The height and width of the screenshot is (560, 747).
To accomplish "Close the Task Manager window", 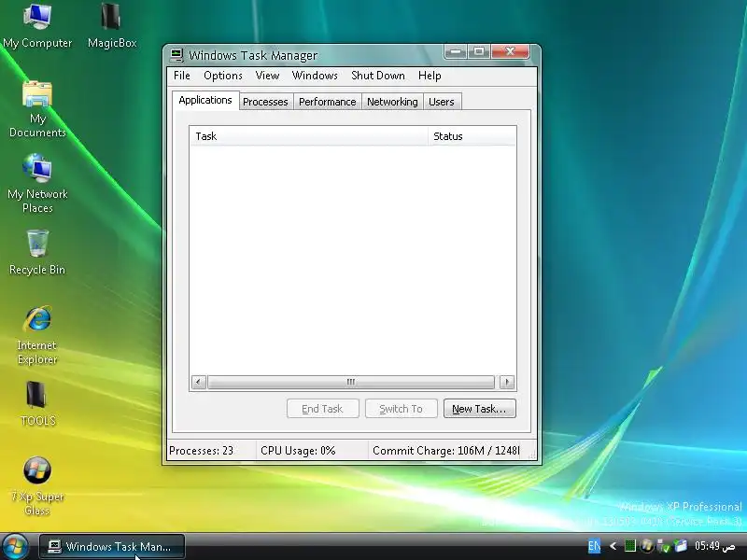I will click(x=510, y=51).
